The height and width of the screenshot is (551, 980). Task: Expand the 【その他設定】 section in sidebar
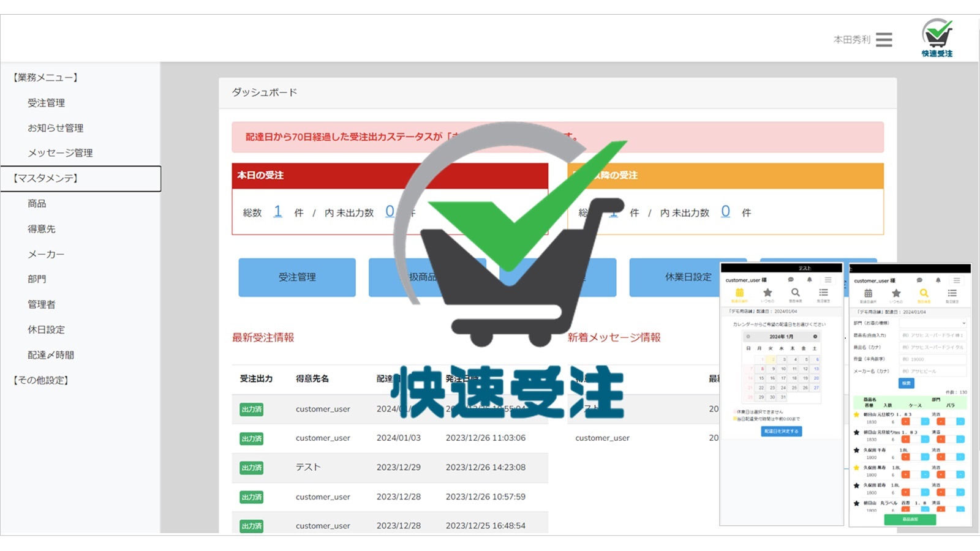41,380
